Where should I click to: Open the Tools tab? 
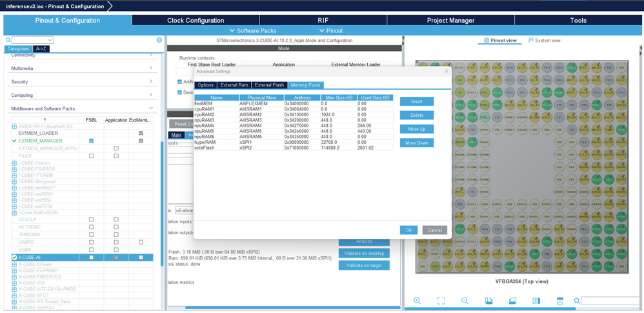point(578,20)
